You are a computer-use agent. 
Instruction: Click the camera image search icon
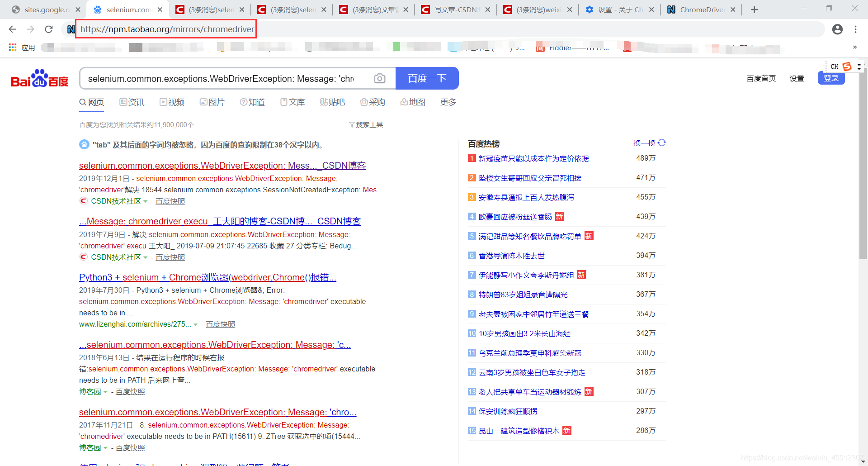(380, 79)
